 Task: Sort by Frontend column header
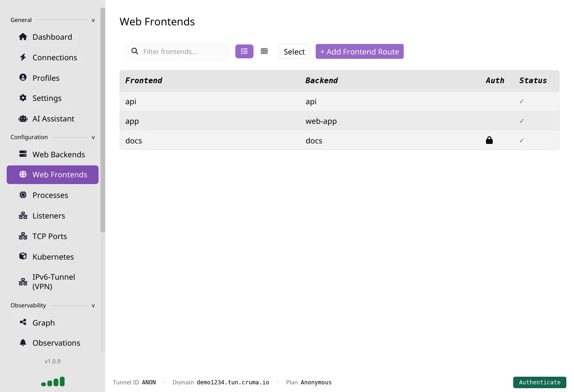coord(143,80)
